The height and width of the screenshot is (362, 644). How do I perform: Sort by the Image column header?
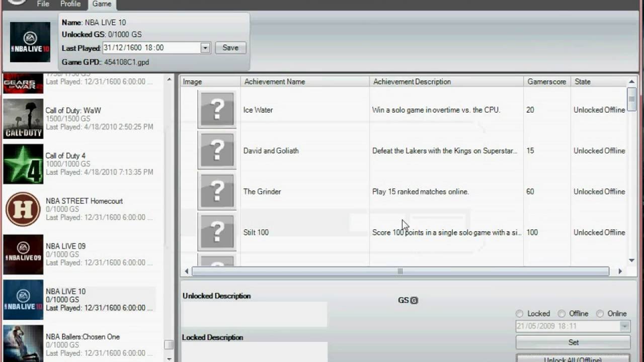click(x=211, y=81)
